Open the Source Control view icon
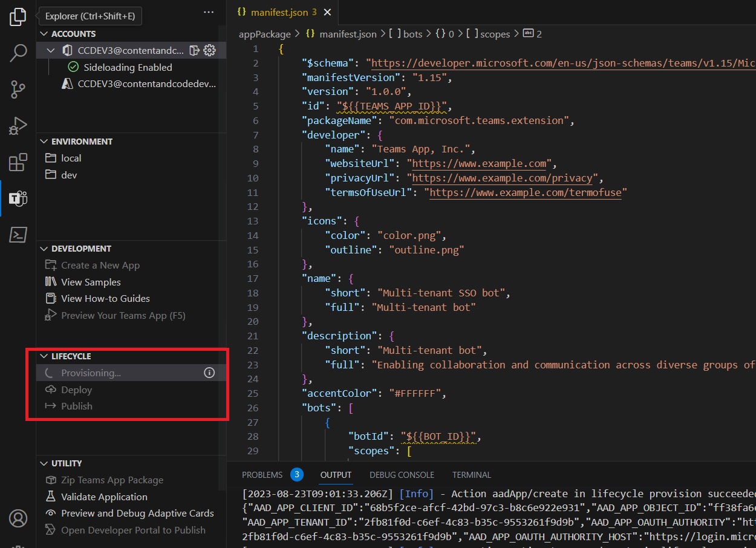This screenshot has height=548, width=756. (18, 90)
